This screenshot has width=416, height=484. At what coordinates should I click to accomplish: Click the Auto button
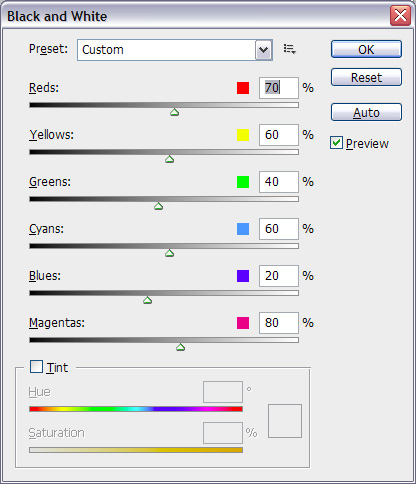pyautogui.click(x=366, y=112)
